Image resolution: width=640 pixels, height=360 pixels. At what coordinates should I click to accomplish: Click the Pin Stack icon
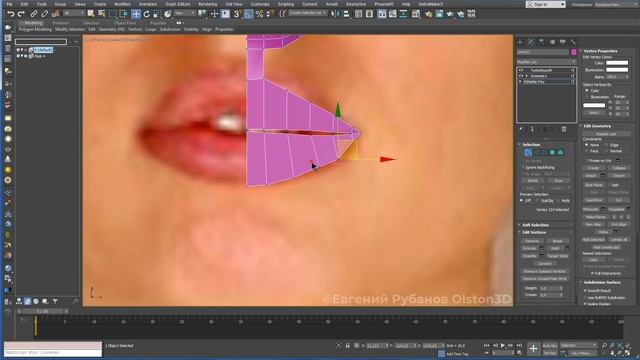pos(521,129)
